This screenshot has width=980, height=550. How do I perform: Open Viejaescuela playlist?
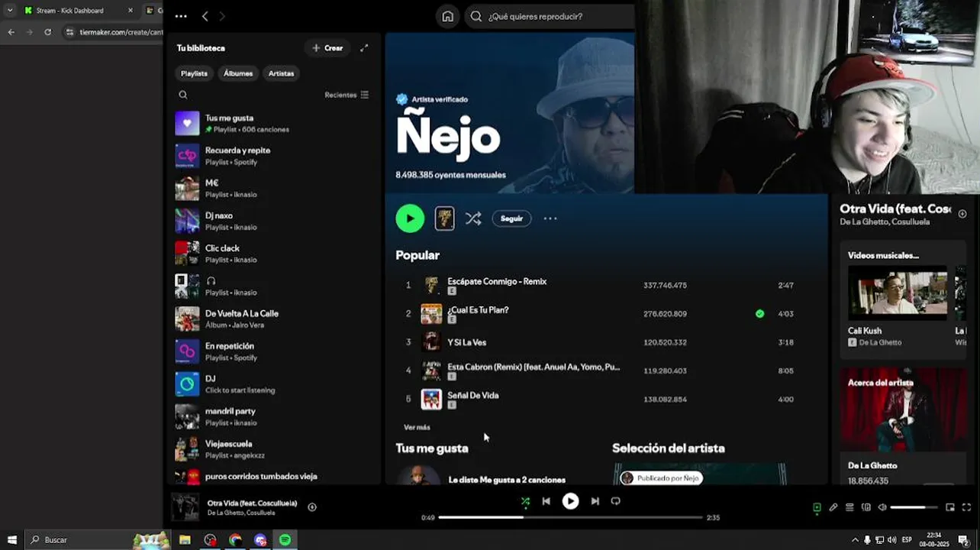tap(272, 449)
